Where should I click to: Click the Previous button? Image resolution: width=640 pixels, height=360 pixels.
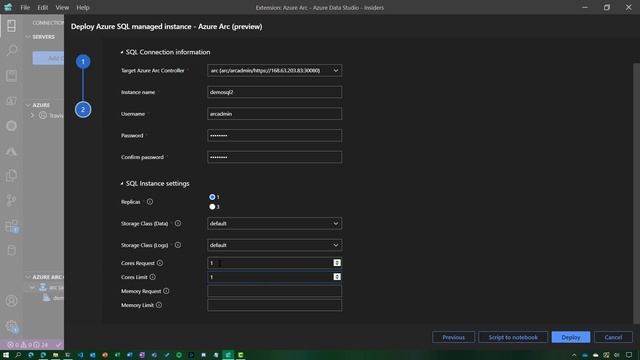[x=453, y=337]
